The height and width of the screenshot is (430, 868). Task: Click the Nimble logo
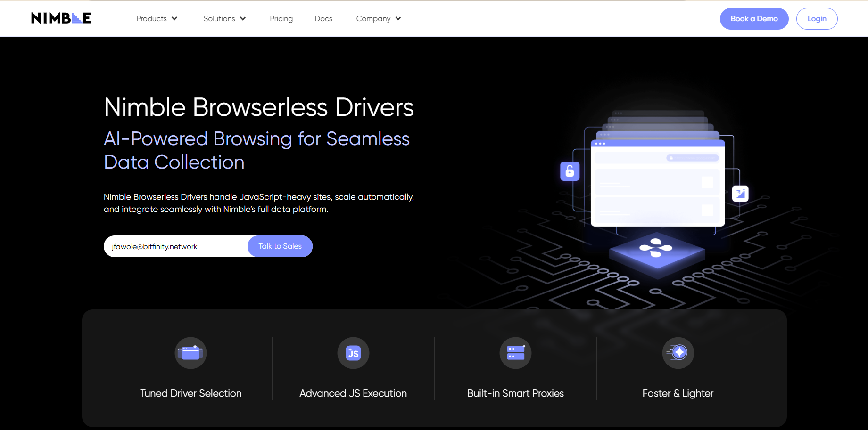click(x=61, y=18)
